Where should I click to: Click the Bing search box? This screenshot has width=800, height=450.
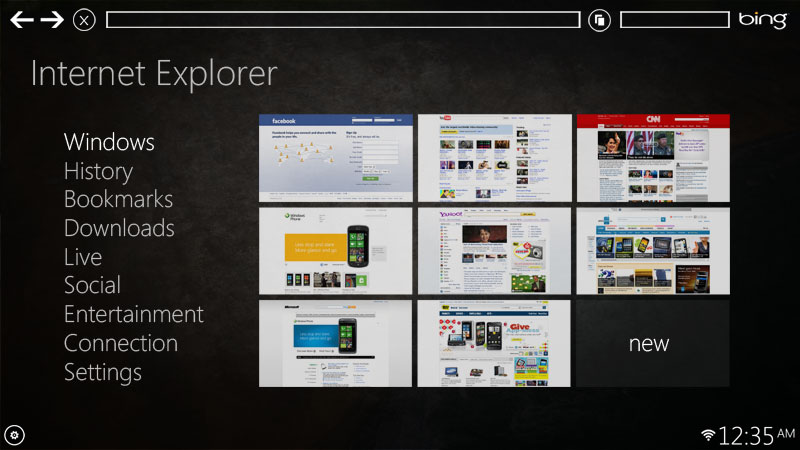[674, 20]
